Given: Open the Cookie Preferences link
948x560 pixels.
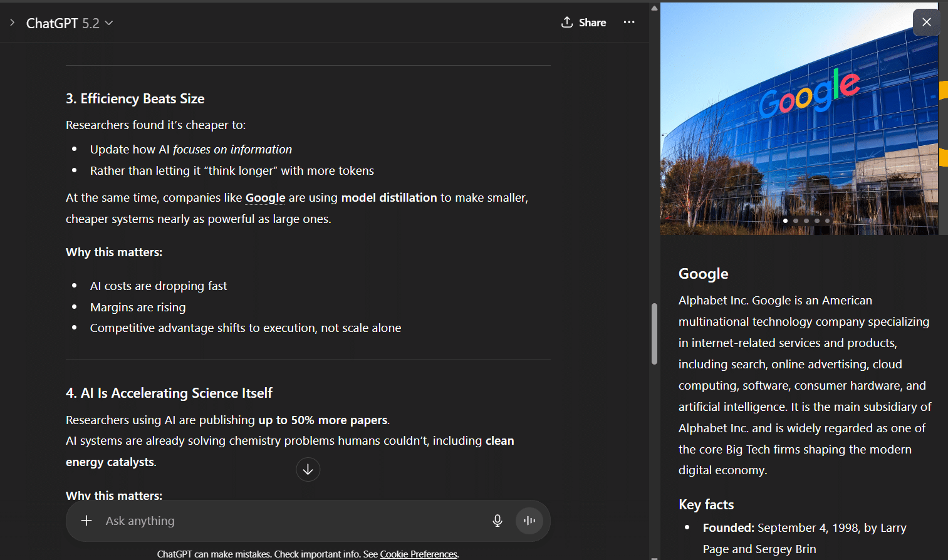Looking at the screenshot, I should coord(419,554).
